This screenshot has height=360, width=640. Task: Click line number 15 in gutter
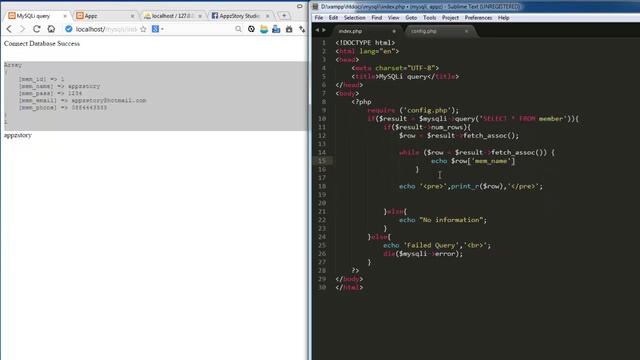pos(322,161)
